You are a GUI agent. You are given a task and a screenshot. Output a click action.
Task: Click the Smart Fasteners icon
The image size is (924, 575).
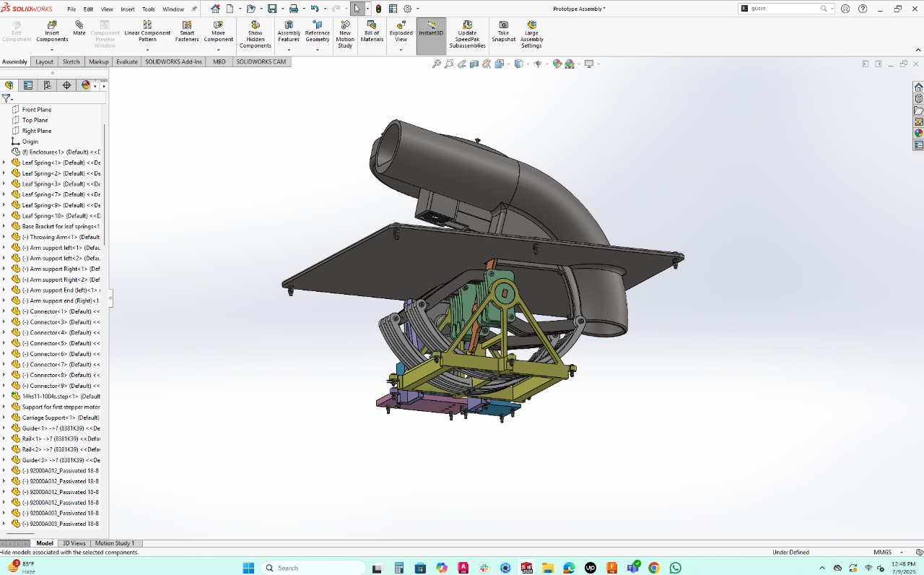[x=187, y=32]
